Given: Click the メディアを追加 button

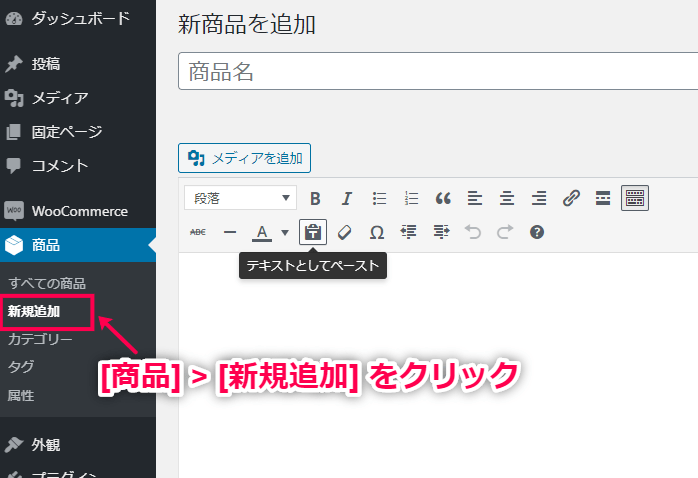Looking at the screenshot, I should click(x=244, y=158).
